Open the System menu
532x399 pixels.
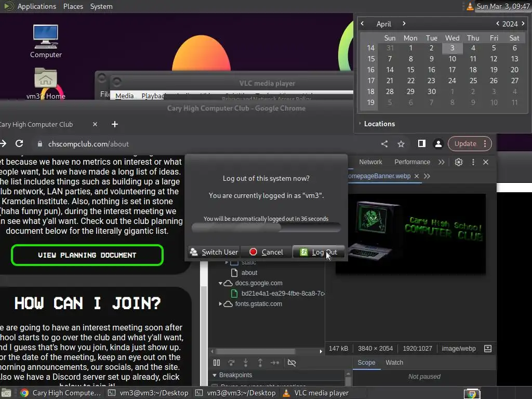click(x=101, y=6)
